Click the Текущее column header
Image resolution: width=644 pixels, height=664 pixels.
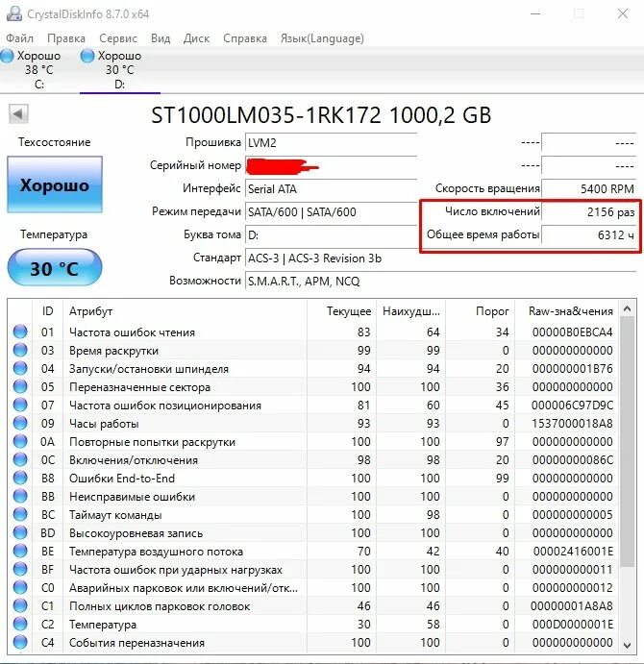click(341, 311)
